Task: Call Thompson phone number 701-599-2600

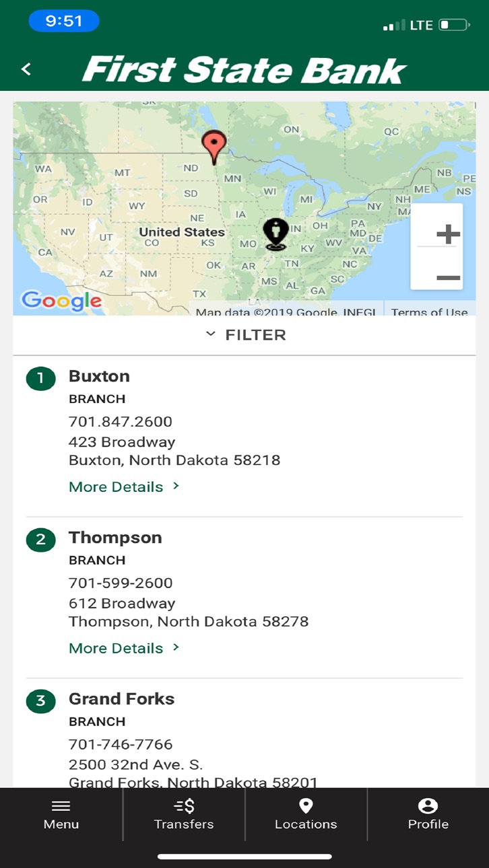Action: click(x=121, y=583)
